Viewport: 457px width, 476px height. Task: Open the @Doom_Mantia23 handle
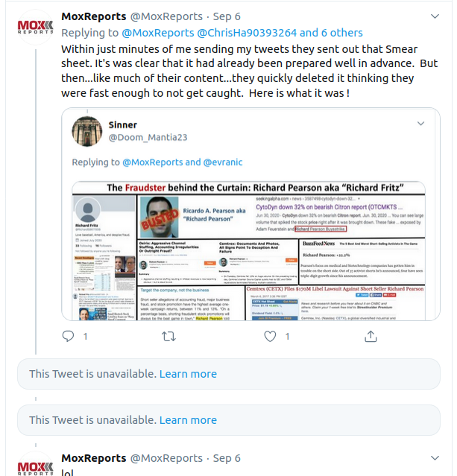point(148,137)
